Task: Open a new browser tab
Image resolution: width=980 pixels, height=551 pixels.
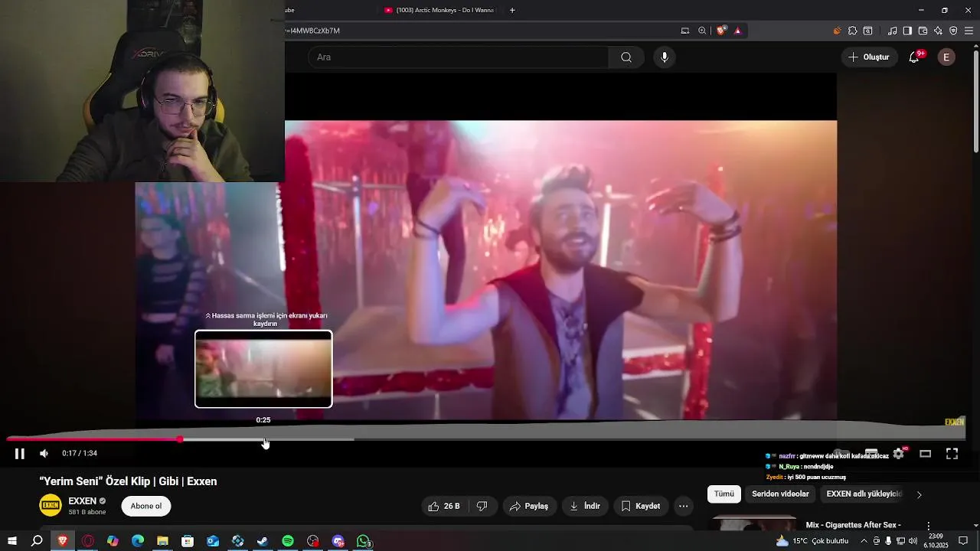Action: point(512,10)
